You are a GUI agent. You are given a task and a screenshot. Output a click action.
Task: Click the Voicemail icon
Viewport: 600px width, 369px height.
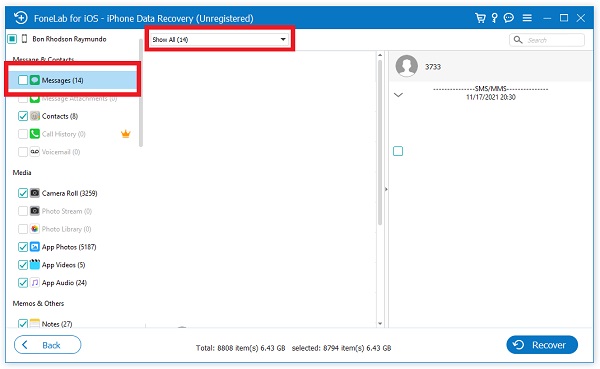[x=35, y=152]
